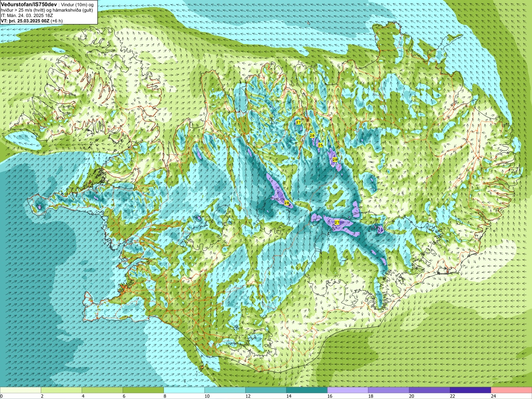Image resolution: width=532 pixels, height=399 pixels.
Task: Click the legend scale value '8'
Action: pyautogui.click(x=165, y=396)
